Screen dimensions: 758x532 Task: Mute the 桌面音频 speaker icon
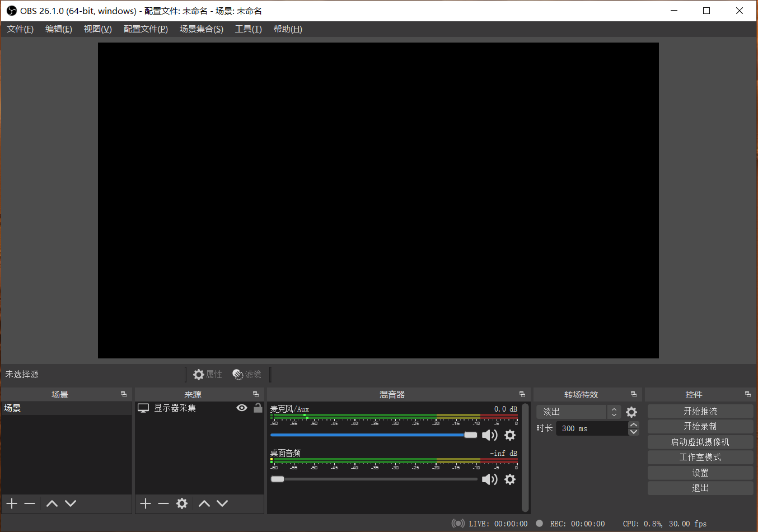pyautogui.click(x=490, y=479)
